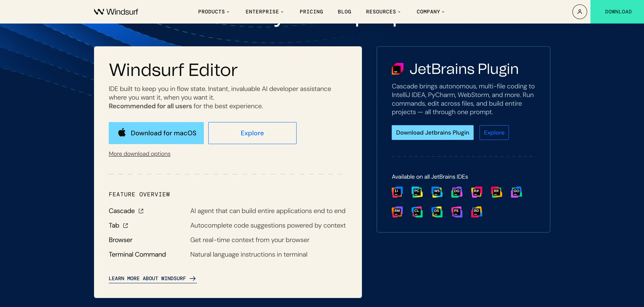Open the user account profile icon
Screen dimensions: 644x307
(579, 12)
